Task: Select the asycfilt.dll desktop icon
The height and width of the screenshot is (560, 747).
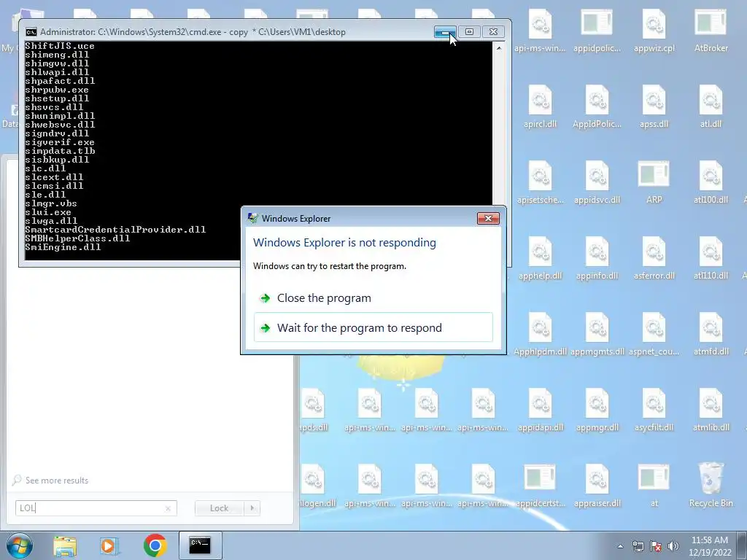Action: pos(654,409)
